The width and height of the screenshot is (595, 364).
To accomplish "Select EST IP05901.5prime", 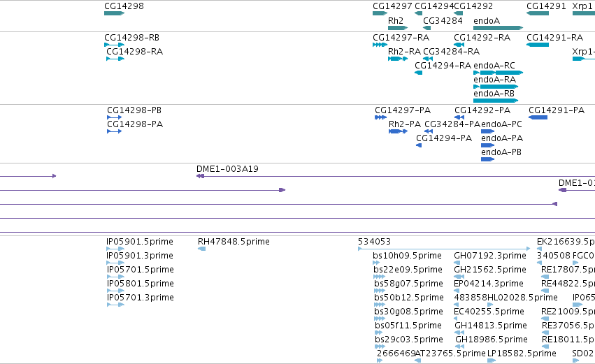I will pos(140,242).
